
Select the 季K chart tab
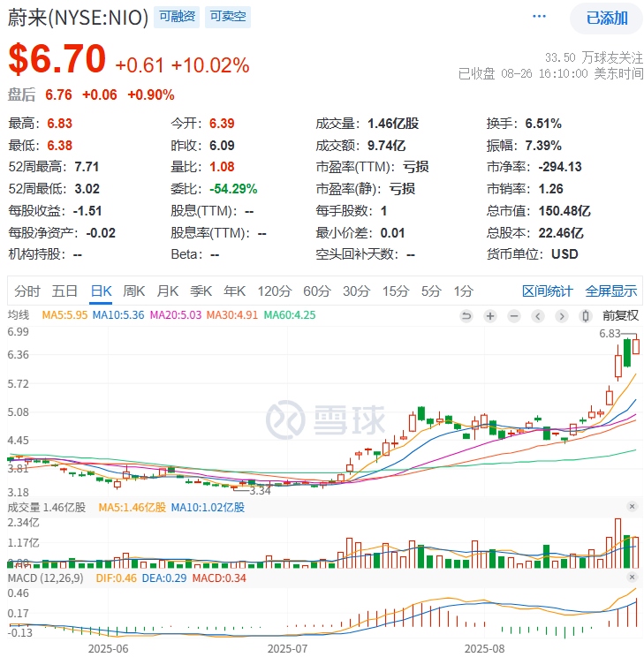pyautogui.click(x=201, y=291)
